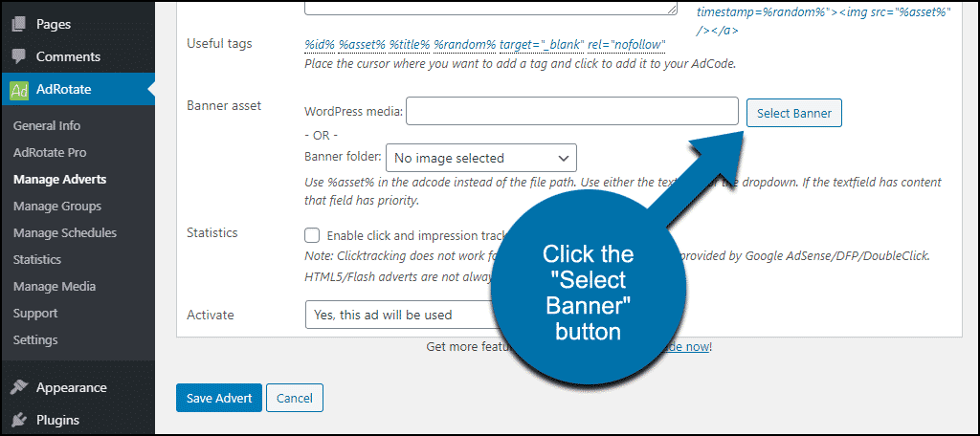Open Manage Groups submenu item
Image resolution: width=980 pixels, height=436 pixels.
click(56, 207)
